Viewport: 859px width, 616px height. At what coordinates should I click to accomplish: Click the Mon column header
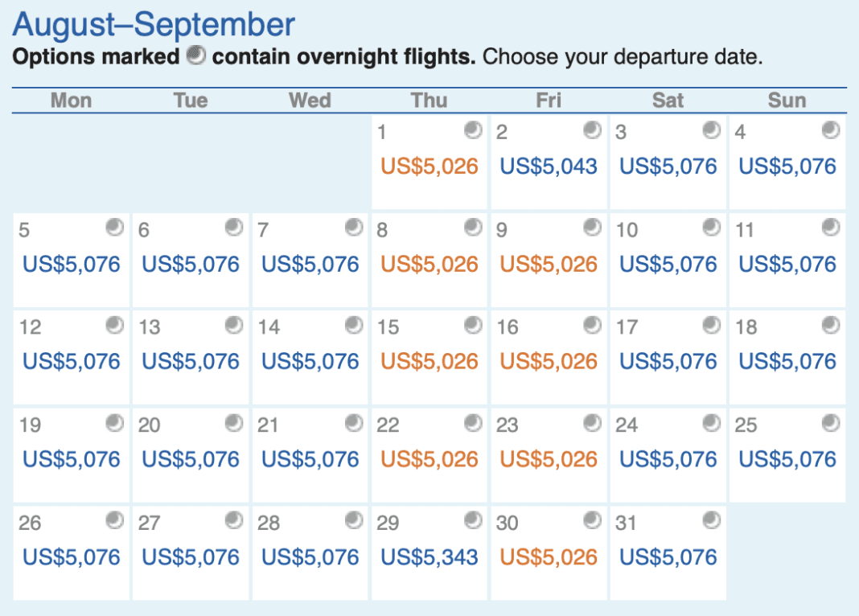[x=71, y=100]
